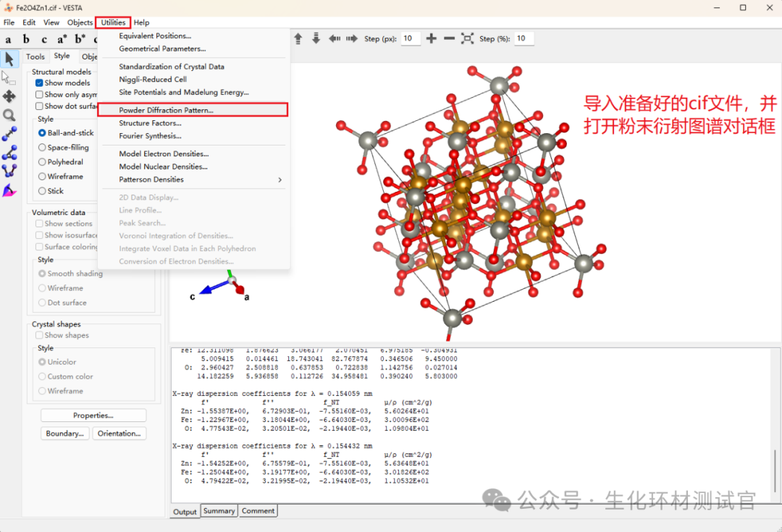Open the File menu
This screenshot has height=532, width=782.
pyautogui.click(x=9, y=22)
